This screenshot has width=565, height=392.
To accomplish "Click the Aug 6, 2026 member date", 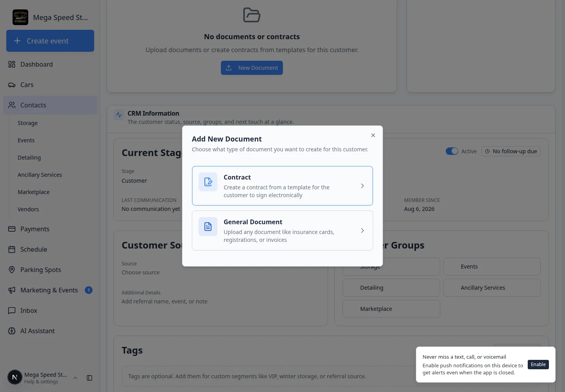I will click(419, 209).
